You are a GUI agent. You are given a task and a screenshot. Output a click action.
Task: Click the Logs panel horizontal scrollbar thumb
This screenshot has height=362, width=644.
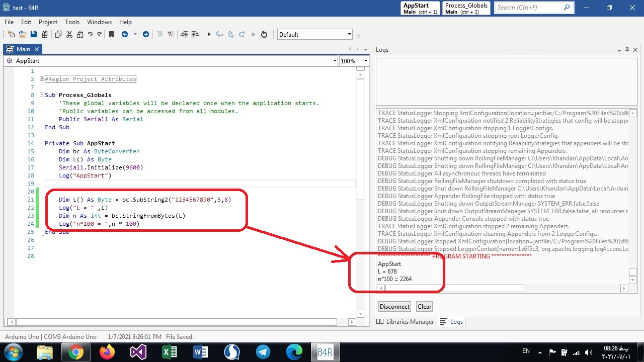[x=454, y=289]
